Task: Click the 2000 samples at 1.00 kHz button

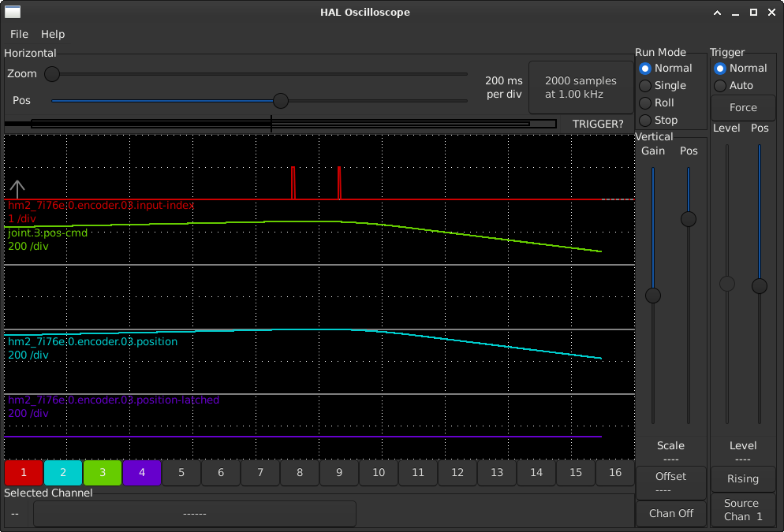Action: point(581,87)
